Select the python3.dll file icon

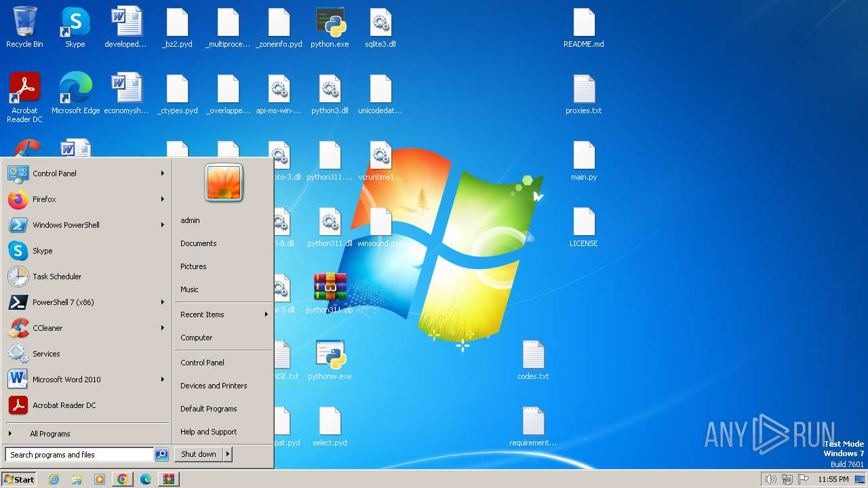330,94
